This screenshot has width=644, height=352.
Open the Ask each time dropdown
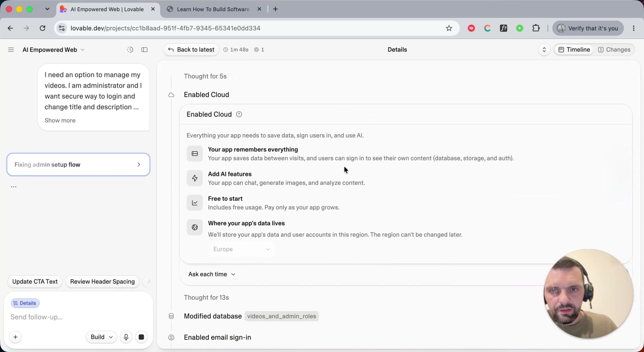click(212, 274)
